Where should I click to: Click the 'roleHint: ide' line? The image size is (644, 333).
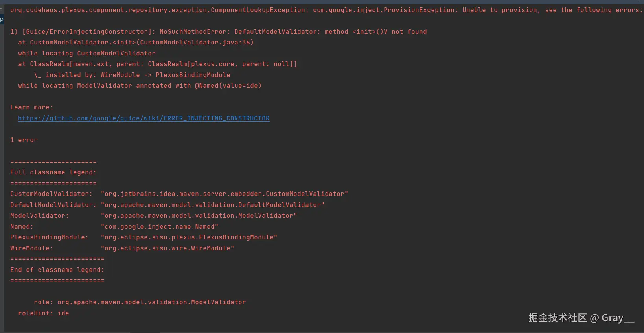[43, 313]
